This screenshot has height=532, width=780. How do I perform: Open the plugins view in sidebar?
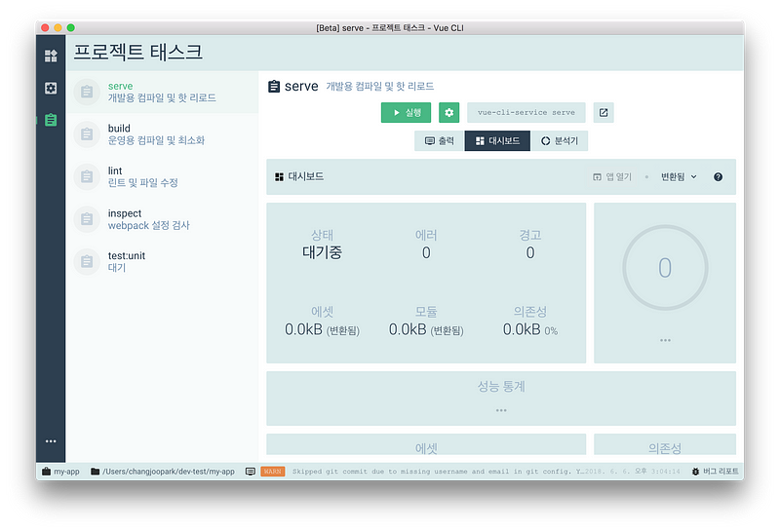51,56
